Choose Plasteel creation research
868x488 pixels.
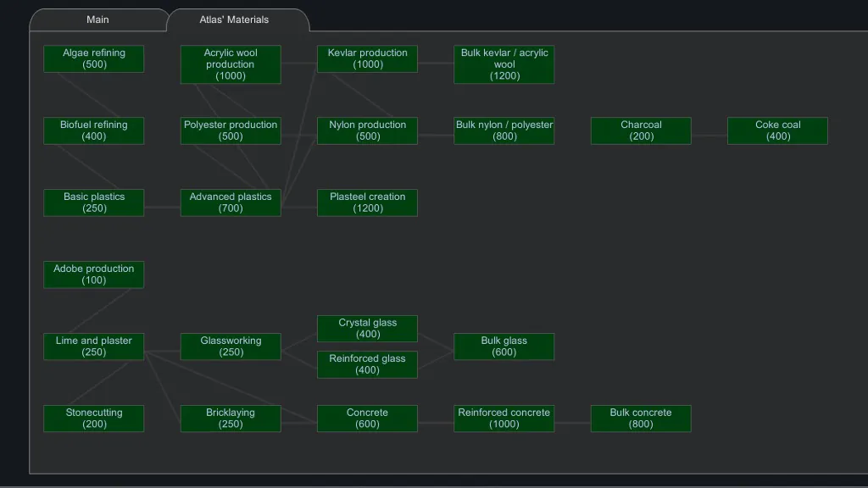[367, 202]
